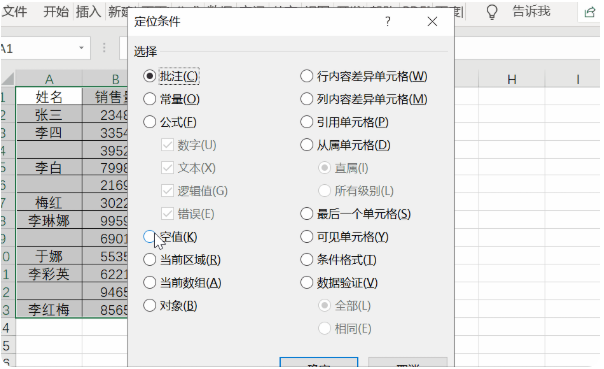Click the dialog help question mark

tap(388, 22)
